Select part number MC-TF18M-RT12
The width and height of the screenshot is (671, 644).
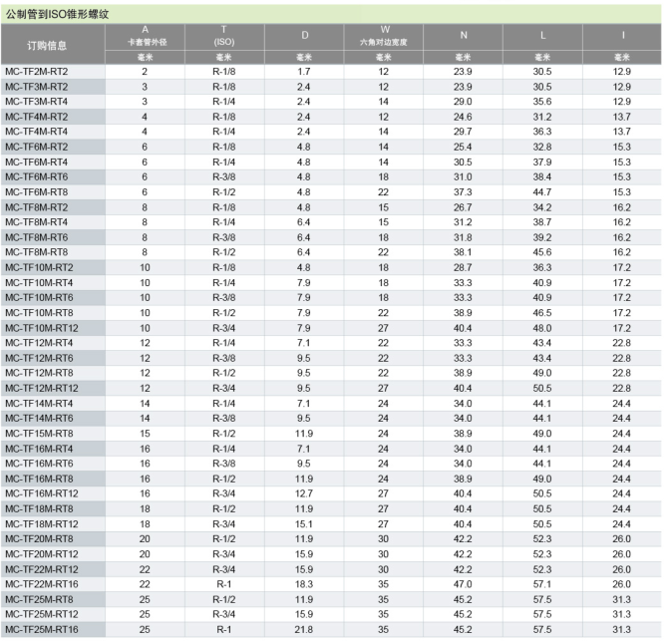pos(42,524)
